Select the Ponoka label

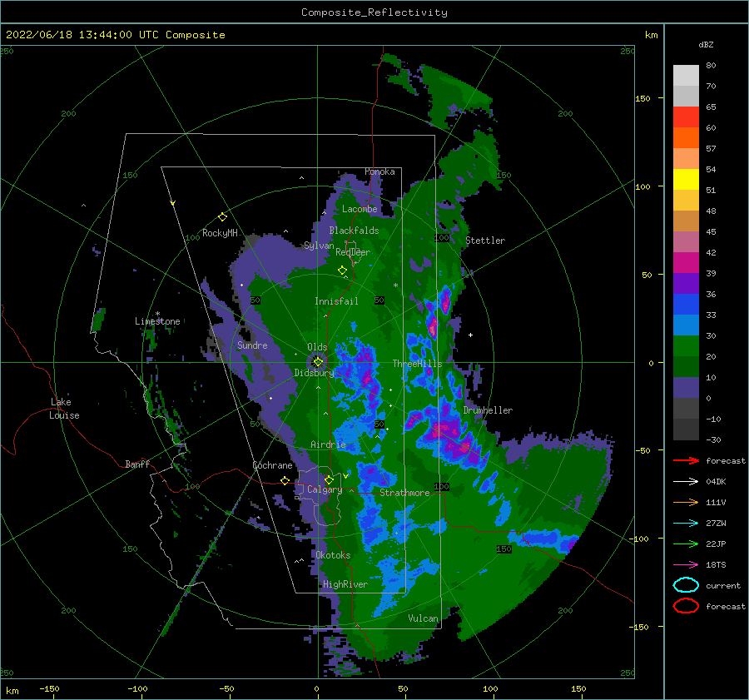(x=379, y=171)
